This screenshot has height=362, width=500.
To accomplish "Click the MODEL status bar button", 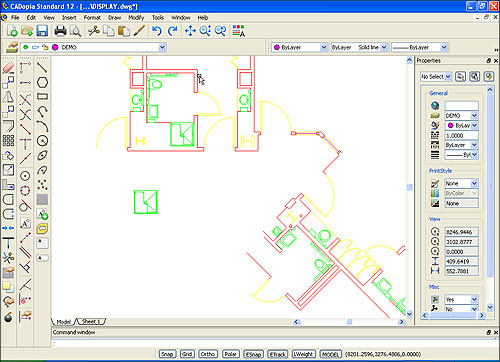I will pos(330,354).
